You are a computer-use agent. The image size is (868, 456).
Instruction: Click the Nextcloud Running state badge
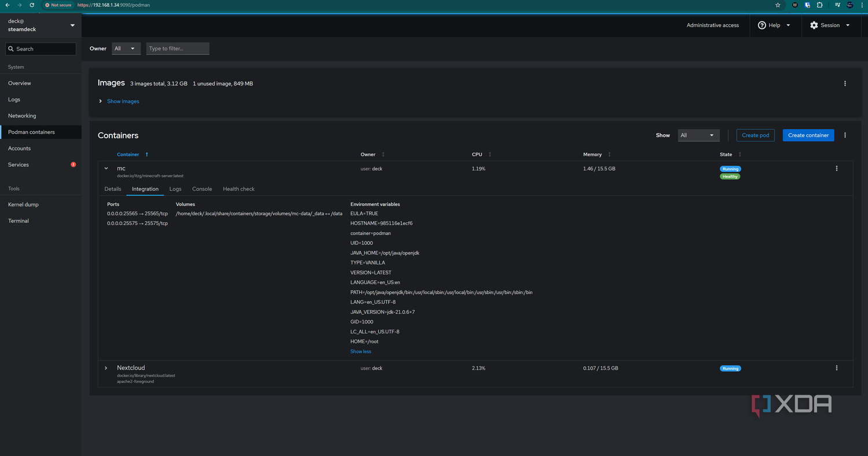click(x=730, y=369)
